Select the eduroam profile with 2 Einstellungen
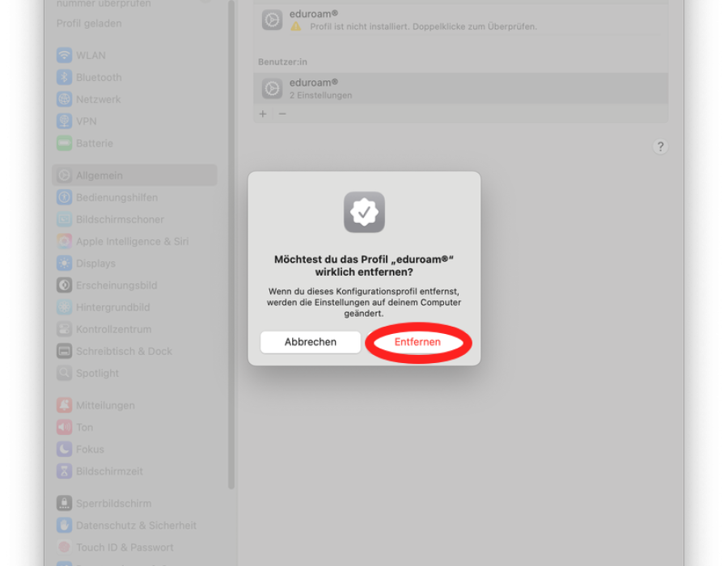The height and width of the screenshot is (566, 728). pos(460,88)
